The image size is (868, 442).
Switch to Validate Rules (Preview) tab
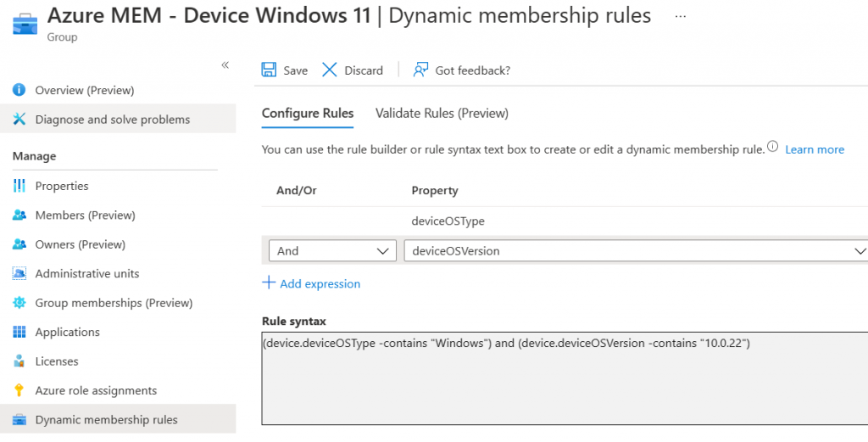(442, 114)
